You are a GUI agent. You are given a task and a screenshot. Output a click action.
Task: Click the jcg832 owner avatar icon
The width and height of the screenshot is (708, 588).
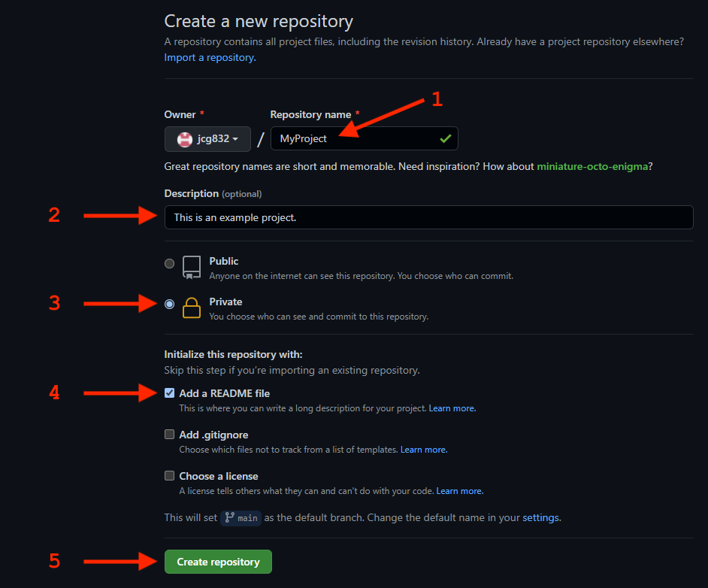point(185,139)
